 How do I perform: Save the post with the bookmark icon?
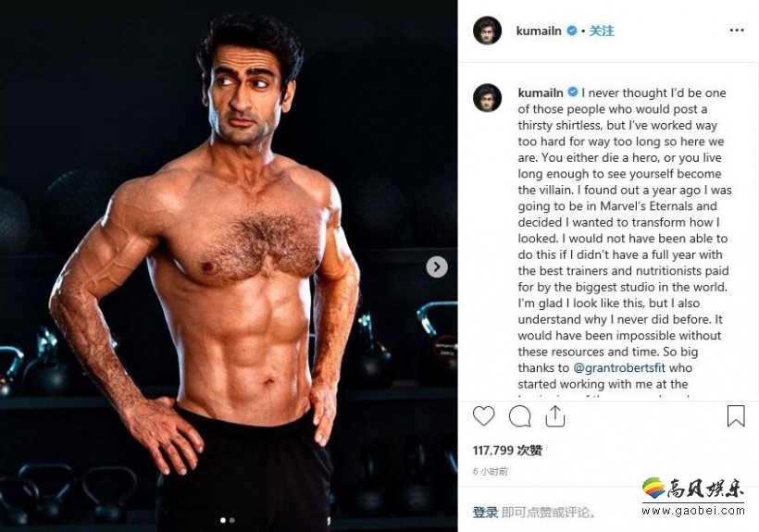point(736,416)
